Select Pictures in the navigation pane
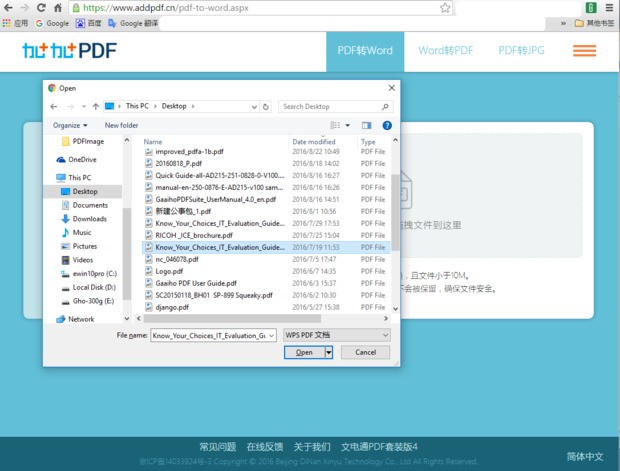This screenshot has height=471, width=620. (79, 246)
